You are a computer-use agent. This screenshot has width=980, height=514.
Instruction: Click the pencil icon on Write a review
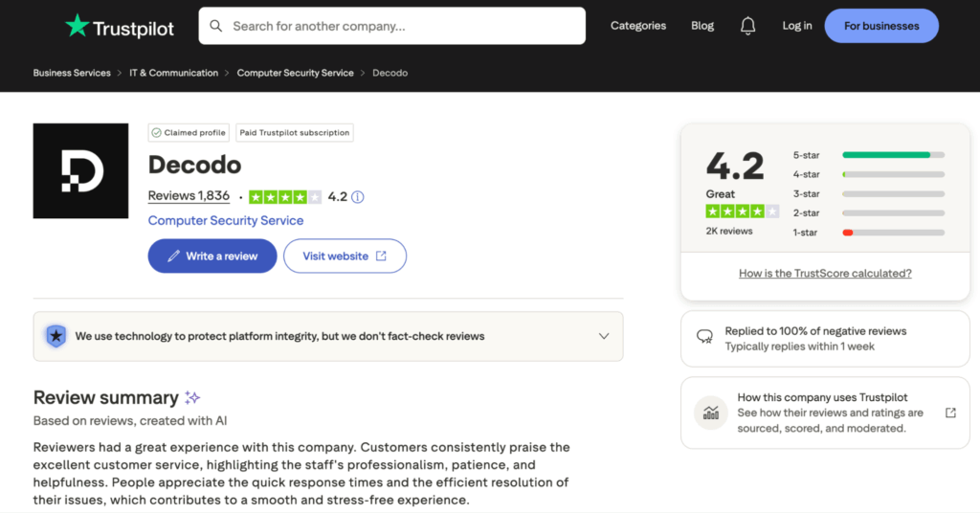click(173, 256)
